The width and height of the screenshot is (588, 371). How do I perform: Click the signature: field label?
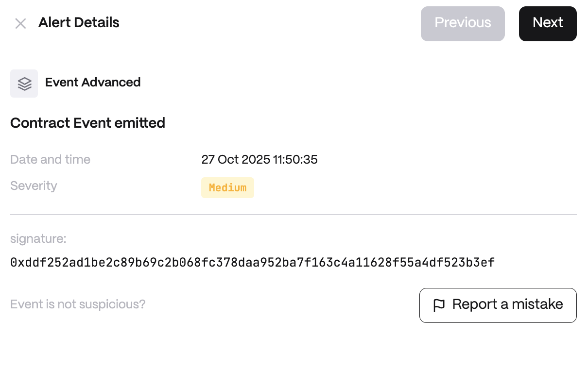pyautogui.click(x=38, y=239)
